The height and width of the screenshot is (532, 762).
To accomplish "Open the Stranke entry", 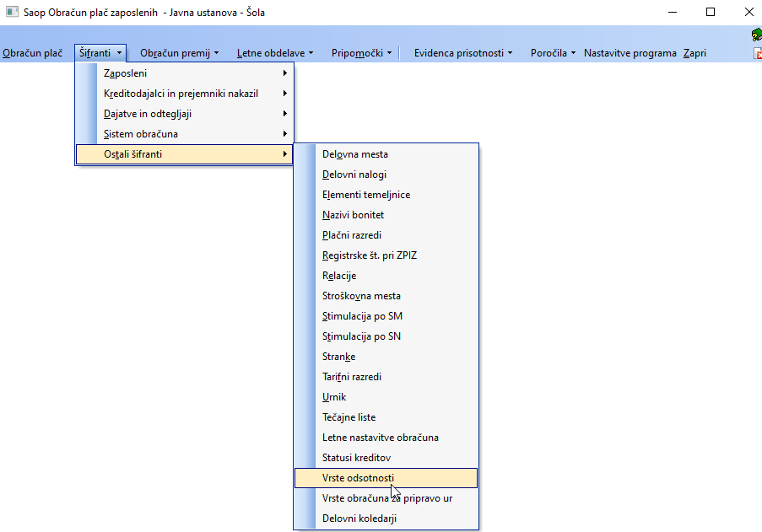I will [x=386, y=357].
